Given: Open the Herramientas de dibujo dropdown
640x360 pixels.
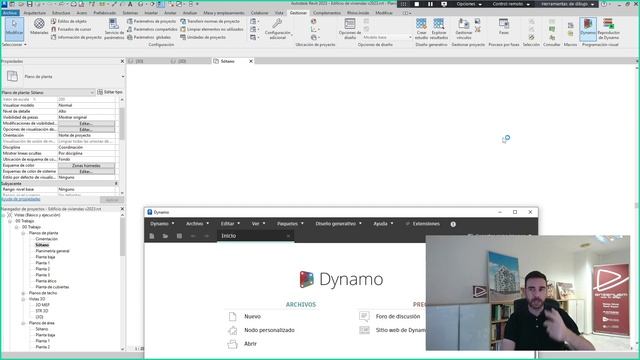Looking at the screenshot, I should click(567, 4).
